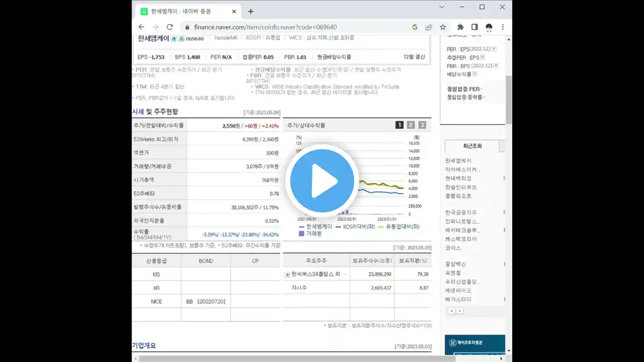Open 한국금융지주 in recent list

tap(461, 213)
